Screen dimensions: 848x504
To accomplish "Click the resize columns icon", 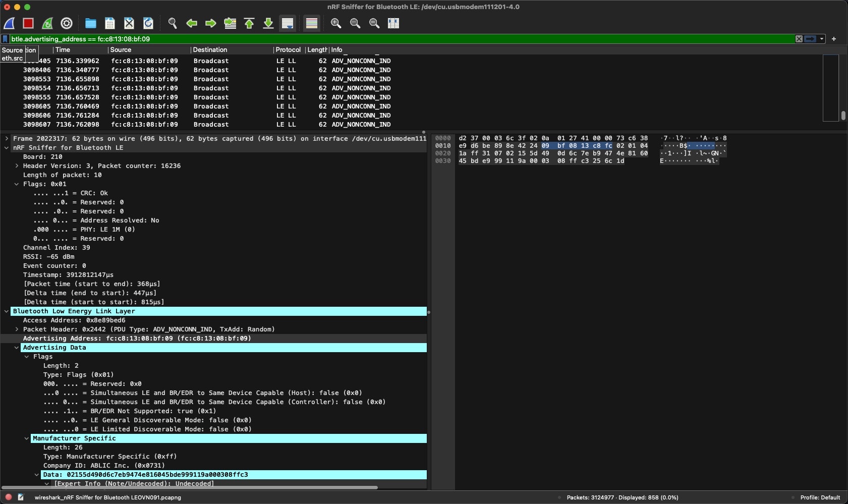I will pos(393,23).
